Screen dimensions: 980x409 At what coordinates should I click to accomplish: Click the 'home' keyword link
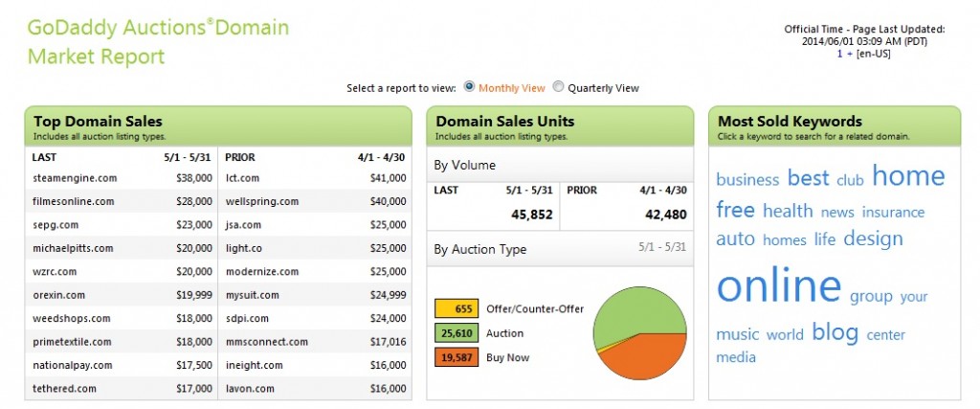click(x=908, y=176)
